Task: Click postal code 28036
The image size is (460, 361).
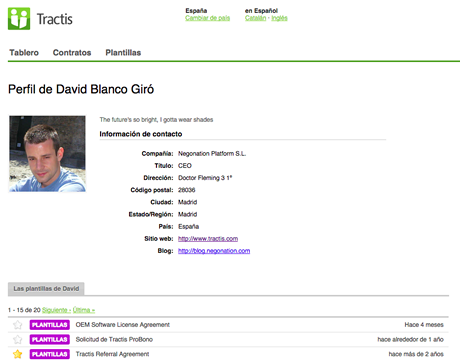Action: tap(187, 190)
